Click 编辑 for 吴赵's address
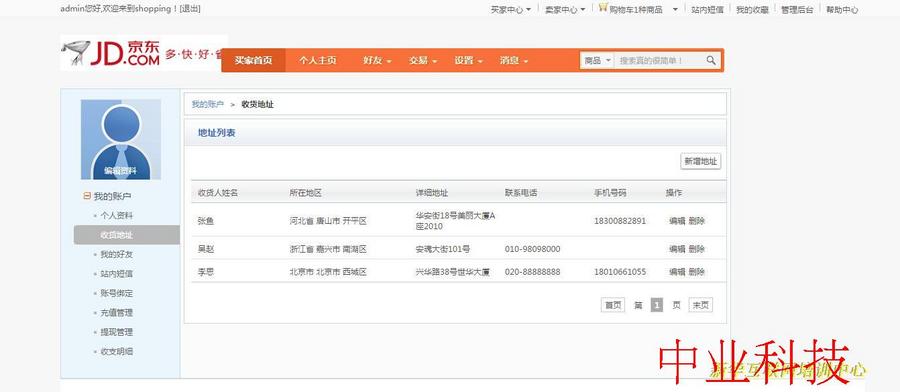The height and width of the screenshot is (392, 900). (x=677, y=249)
